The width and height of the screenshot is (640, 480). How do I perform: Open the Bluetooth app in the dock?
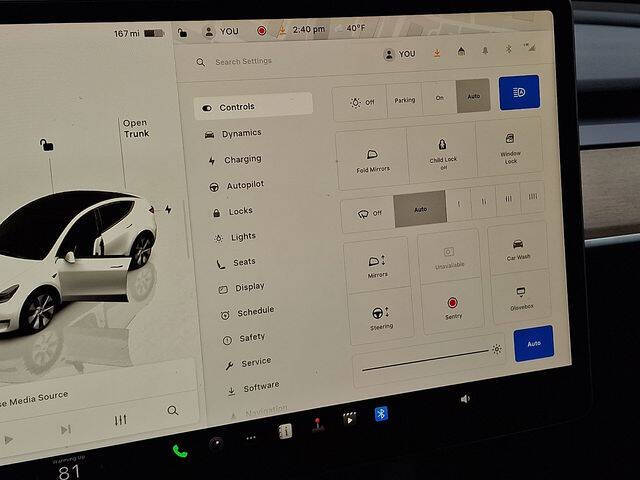coord(381,414)
